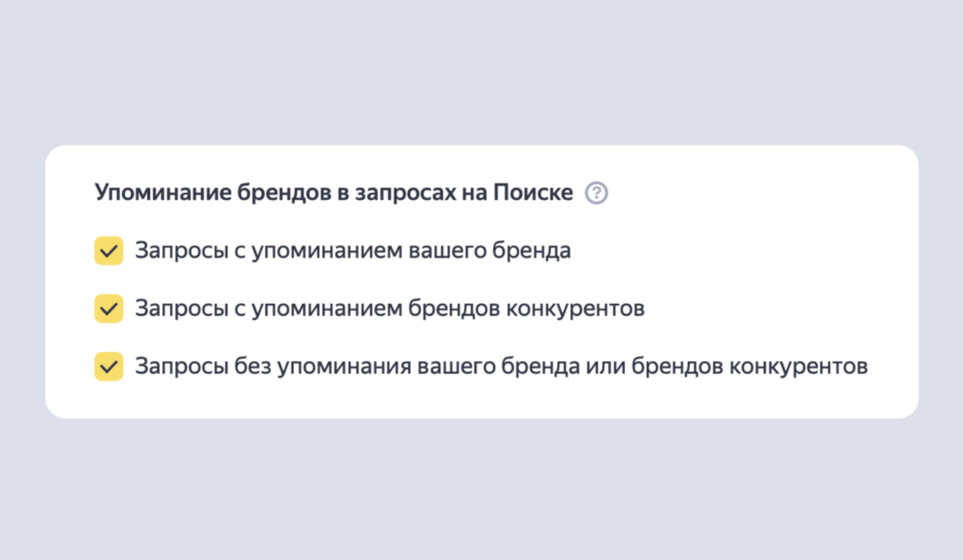Click the gray background below the card
Viewport: 963px width, 560px height.
(x=481, y=491)
